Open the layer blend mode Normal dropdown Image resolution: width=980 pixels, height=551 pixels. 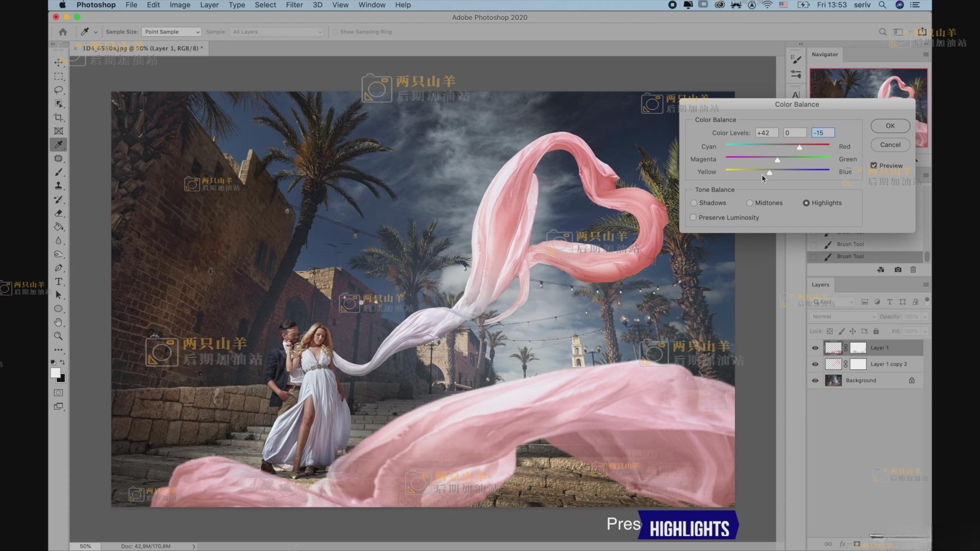click(843, 316)
